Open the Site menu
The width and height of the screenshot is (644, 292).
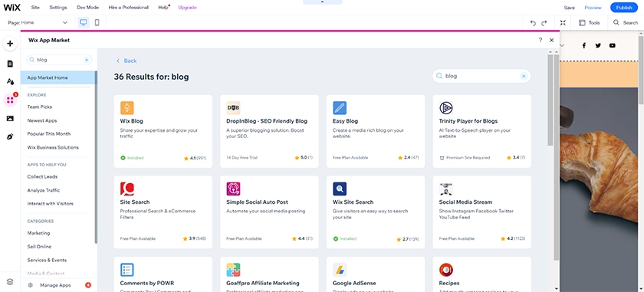(x=36, y=8)
